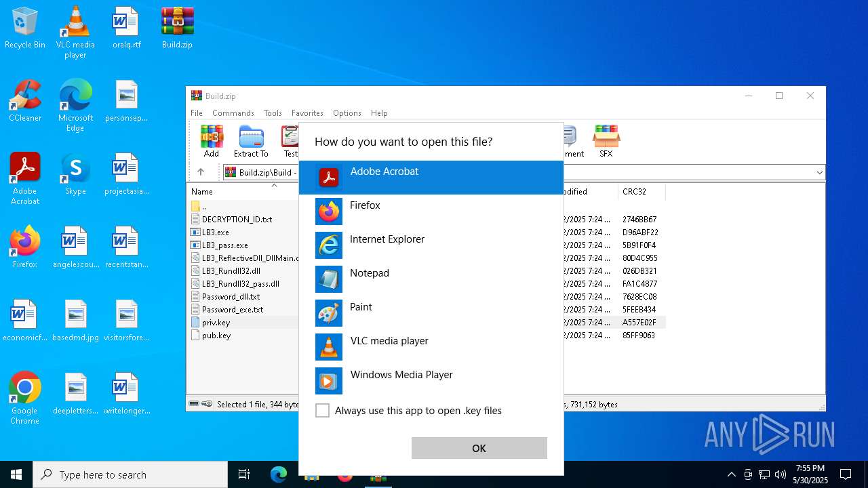Open CCleaner desktop shortcut
Image resolution: width=868 pixels, height=488 pixels.
25,101
